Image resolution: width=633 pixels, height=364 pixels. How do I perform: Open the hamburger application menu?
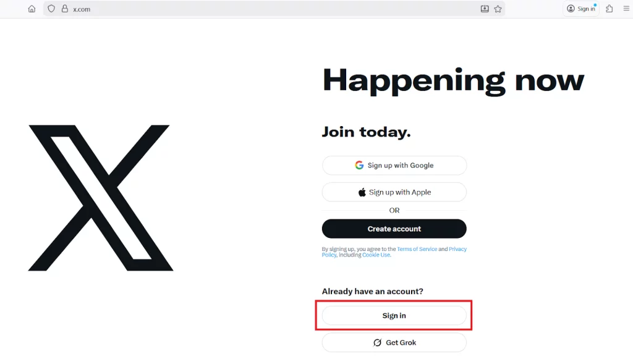click(x=625, y=9)
